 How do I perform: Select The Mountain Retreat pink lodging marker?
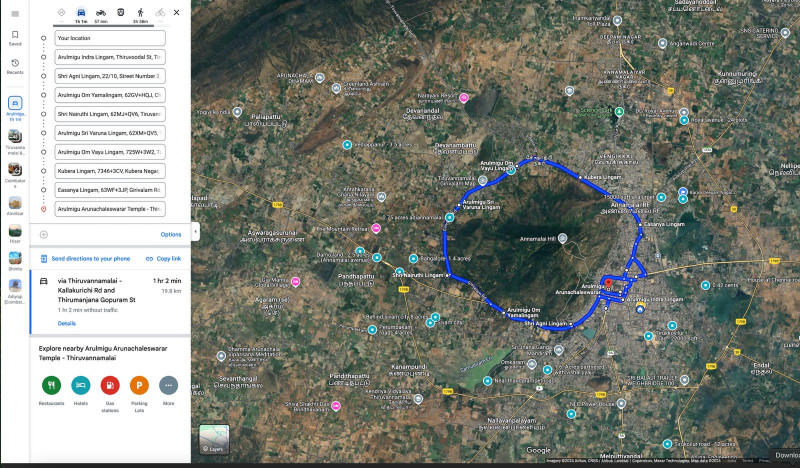(x=376, y=229)
